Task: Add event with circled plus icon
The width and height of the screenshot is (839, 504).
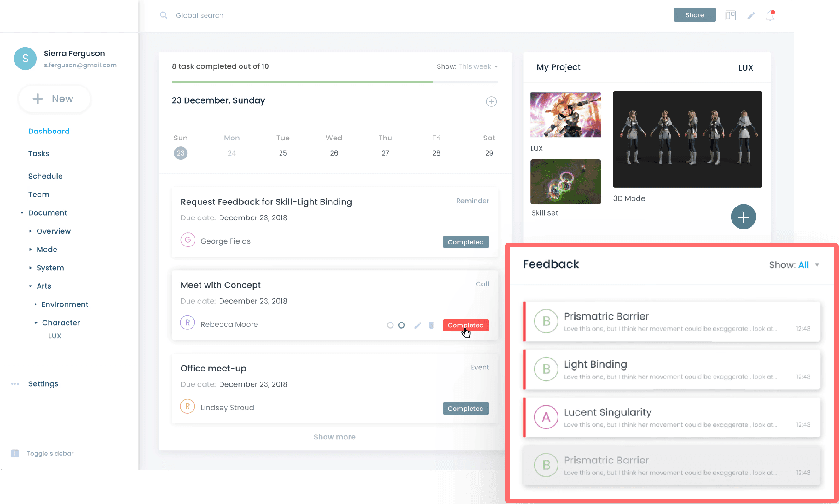Action: point(491,101)
